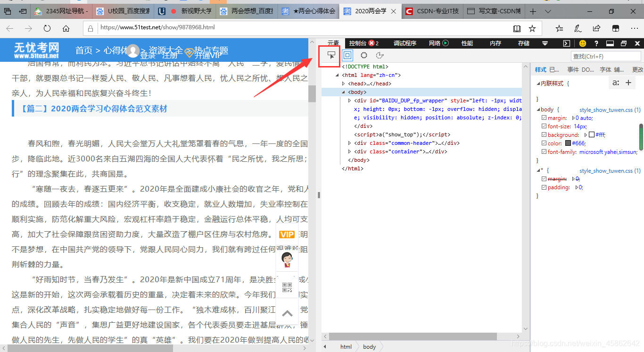Open the favorites hub icon
Viewport: 644px width, 352px height.
[x=559, y=28]
